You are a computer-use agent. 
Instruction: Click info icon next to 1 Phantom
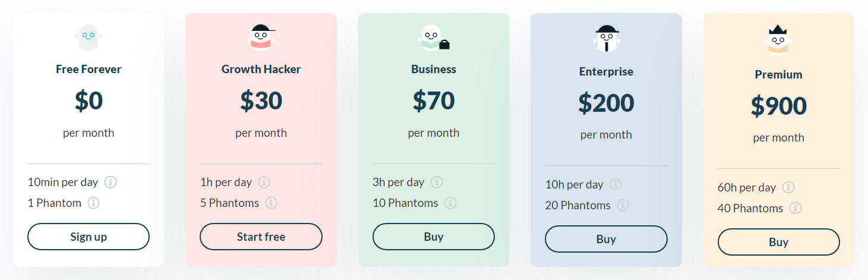coord(93,203)
